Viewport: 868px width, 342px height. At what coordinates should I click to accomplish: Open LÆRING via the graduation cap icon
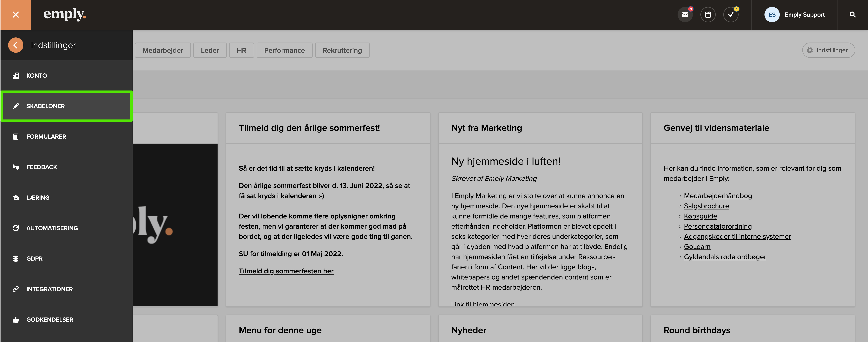point(38,197)
